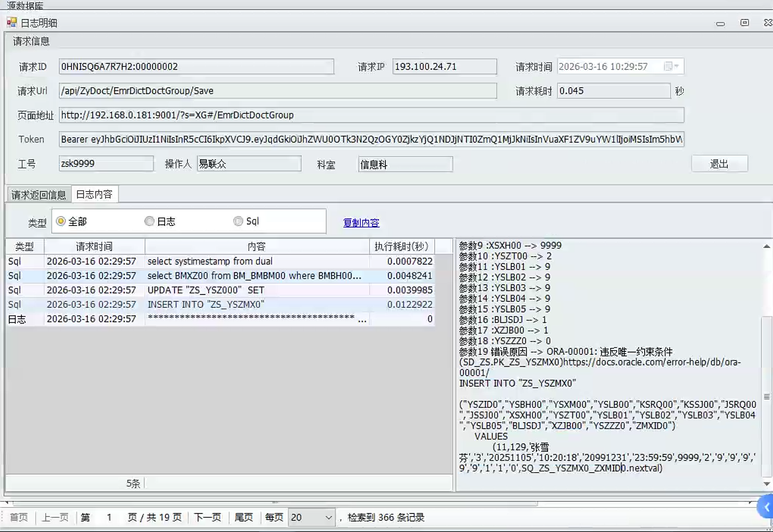Click the 复制内容 link

pyautogui.click(x=361, y=222)
